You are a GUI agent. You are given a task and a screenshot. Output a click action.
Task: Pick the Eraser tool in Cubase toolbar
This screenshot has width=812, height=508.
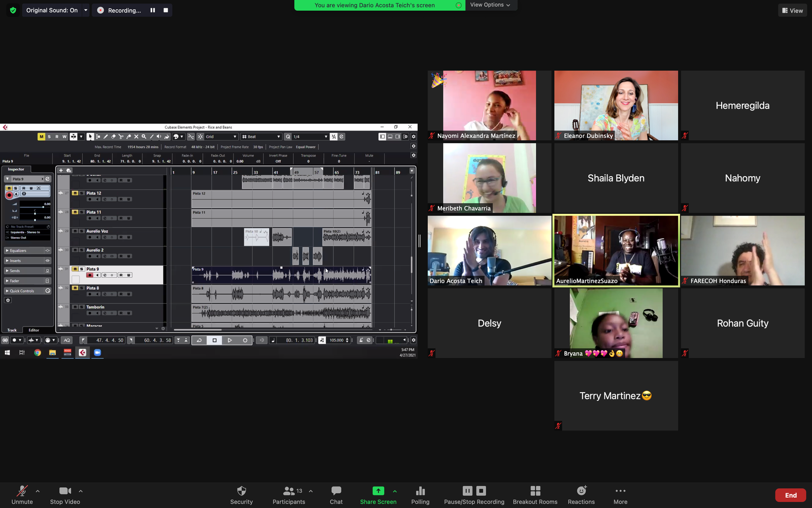113,137
